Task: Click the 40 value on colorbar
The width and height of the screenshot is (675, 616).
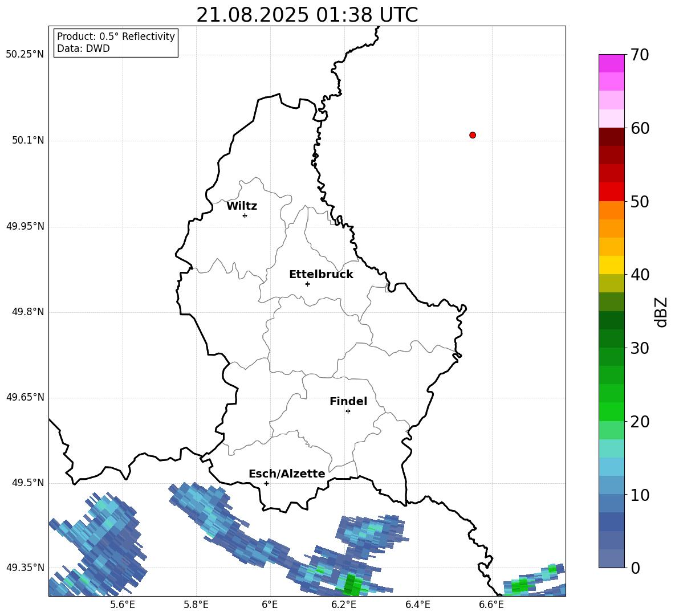Action: tap(640, 275)
